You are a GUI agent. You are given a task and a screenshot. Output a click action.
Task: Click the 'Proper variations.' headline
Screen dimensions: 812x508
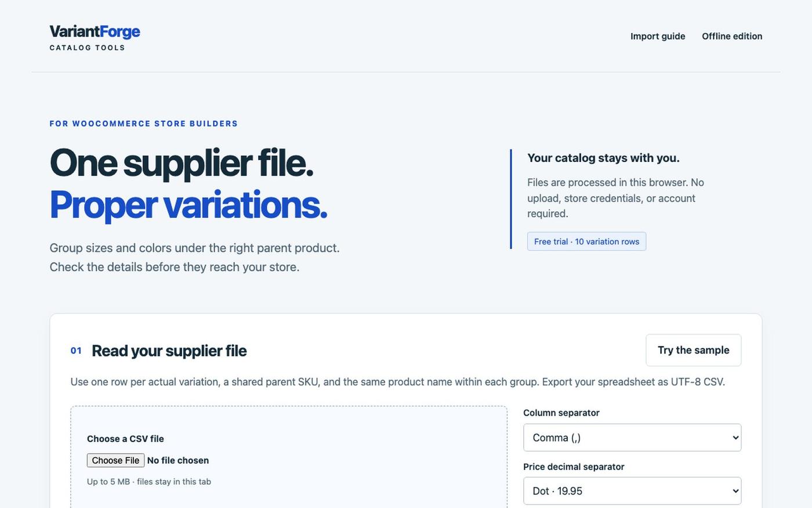[188, 205]
